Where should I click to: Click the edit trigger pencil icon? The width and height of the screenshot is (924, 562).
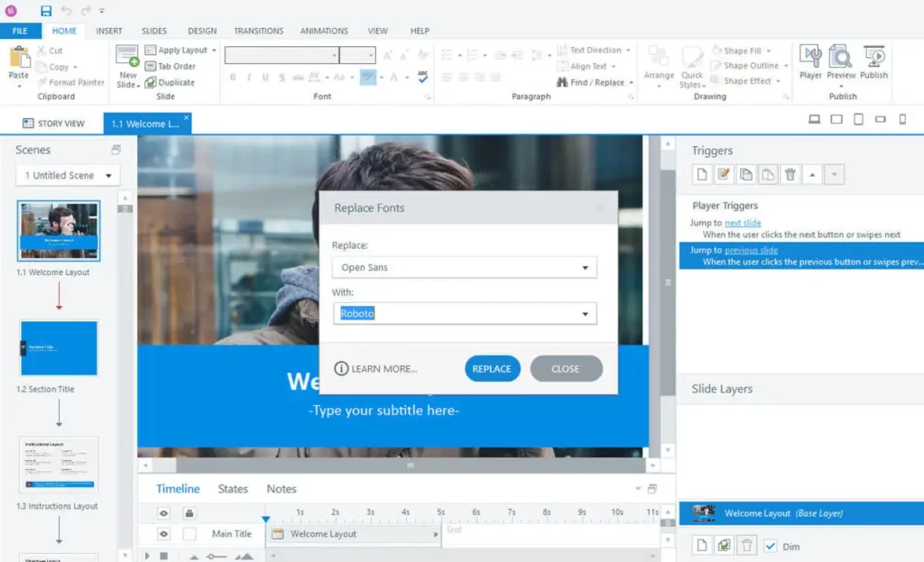[724, 175]
